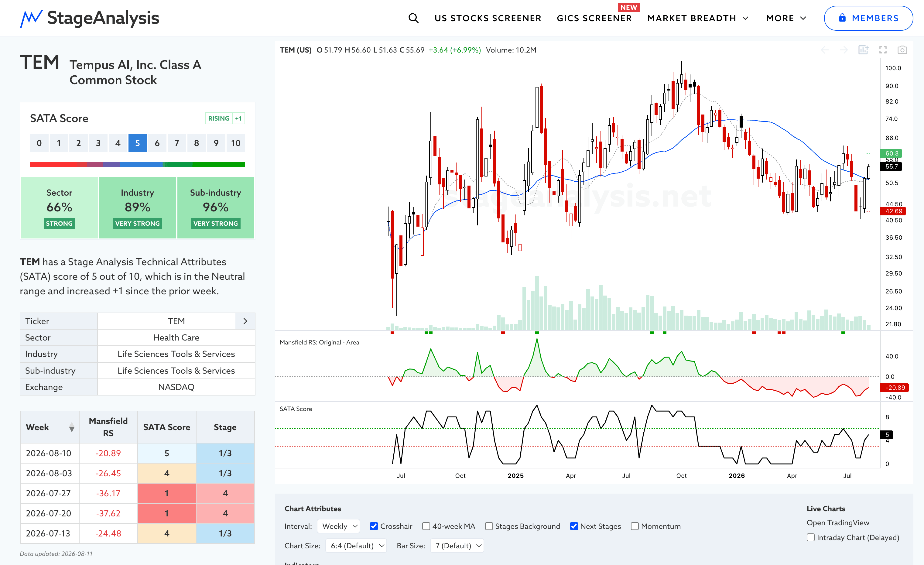This screenshot has width=924, height=565.
Task: Click the 42.69 red price label
Action: click(x=893, y=211)
